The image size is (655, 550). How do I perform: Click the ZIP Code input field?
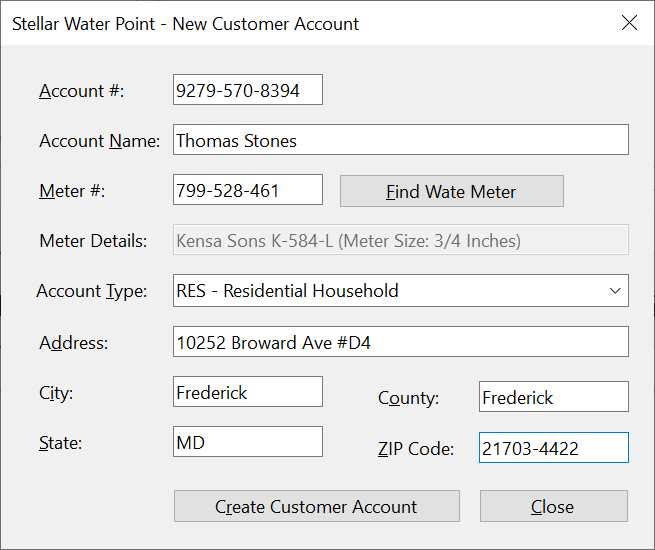coord(553,448)
